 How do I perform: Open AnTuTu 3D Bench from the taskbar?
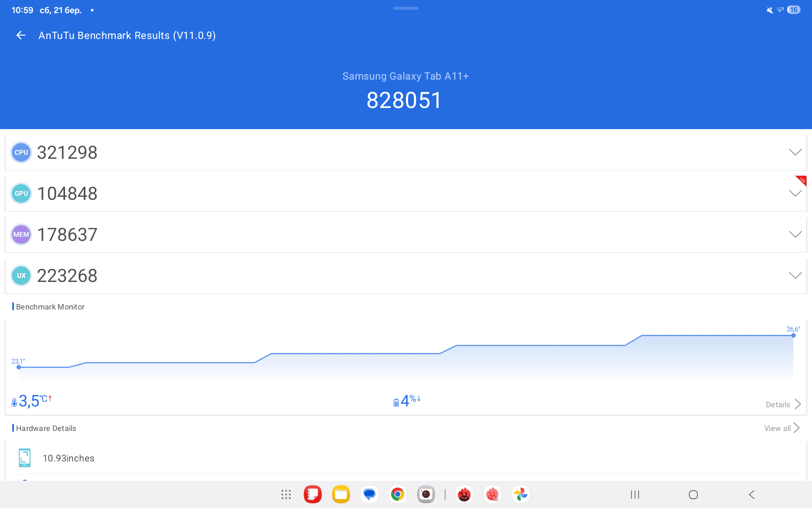pyautogui.click(x=493, y=494)
